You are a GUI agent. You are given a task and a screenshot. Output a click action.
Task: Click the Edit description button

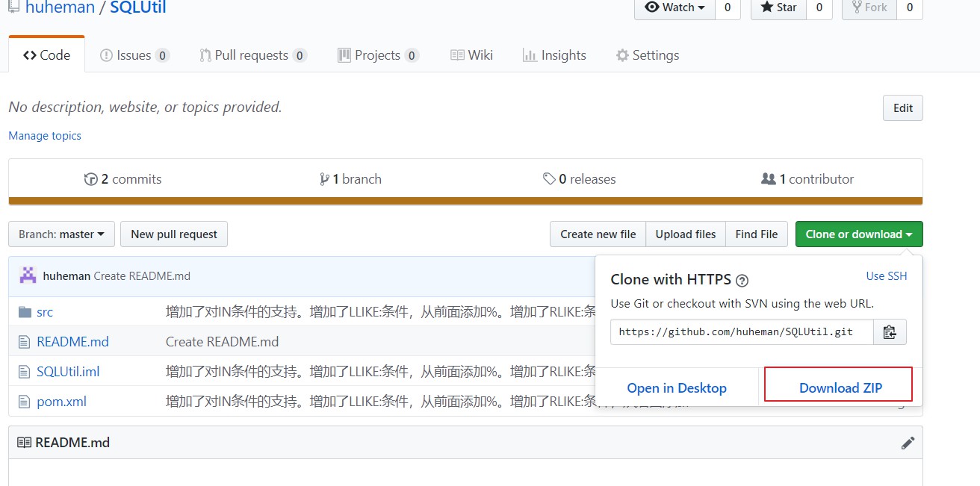[903, 108]
